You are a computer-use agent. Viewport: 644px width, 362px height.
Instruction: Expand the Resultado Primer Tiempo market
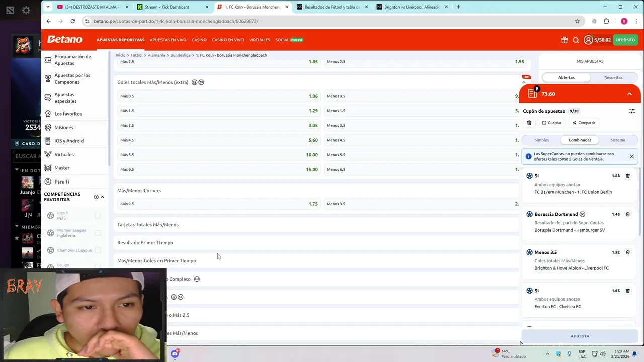[317, 243]
